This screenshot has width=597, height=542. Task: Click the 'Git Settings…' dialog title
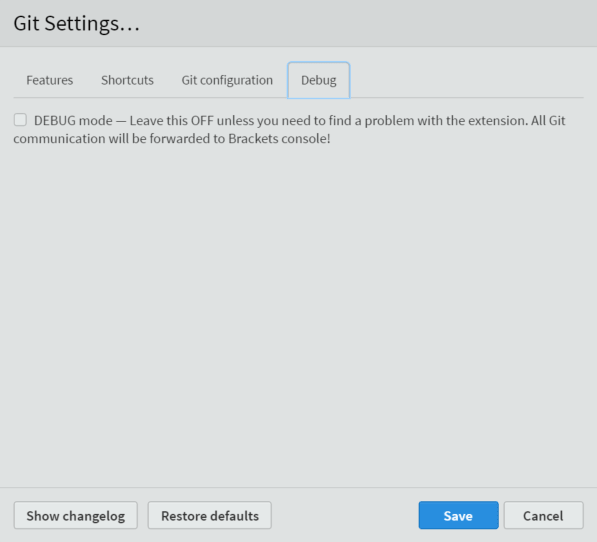pos(77,24)
